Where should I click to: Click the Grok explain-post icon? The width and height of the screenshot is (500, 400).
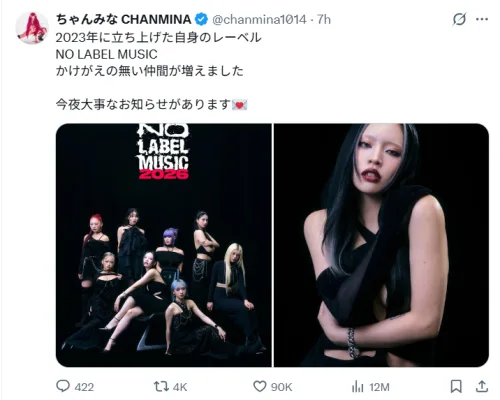(459, 19)
